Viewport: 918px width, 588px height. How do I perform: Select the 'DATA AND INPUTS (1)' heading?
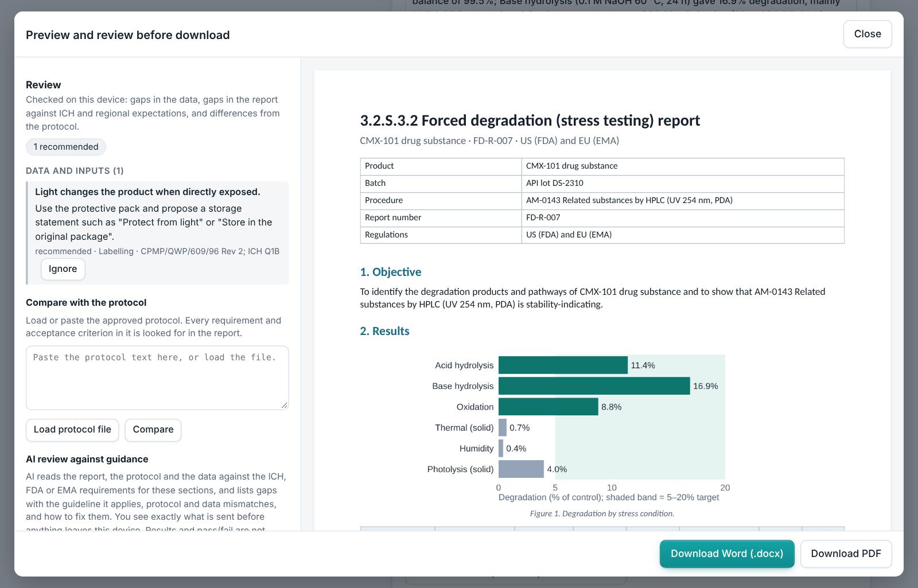click(x=75, y=171)
